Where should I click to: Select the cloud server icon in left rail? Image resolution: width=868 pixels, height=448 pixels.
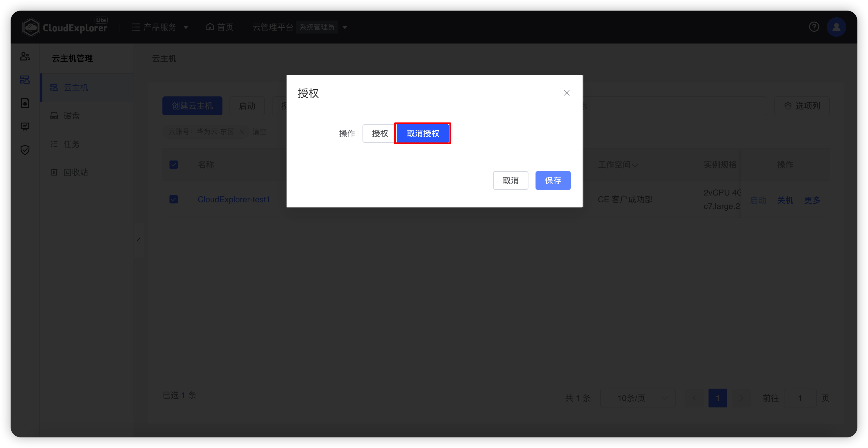click(x=25, y=80)
